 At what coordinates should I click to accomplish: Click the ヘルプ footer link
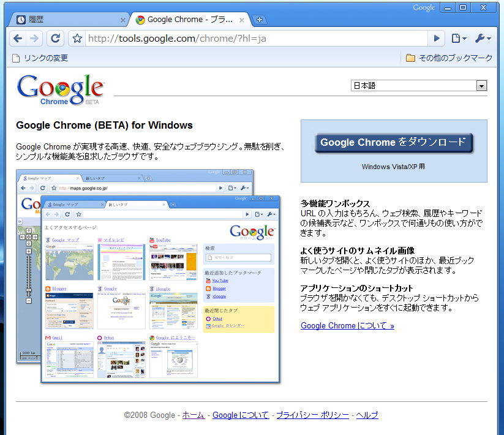pos(367,415)
